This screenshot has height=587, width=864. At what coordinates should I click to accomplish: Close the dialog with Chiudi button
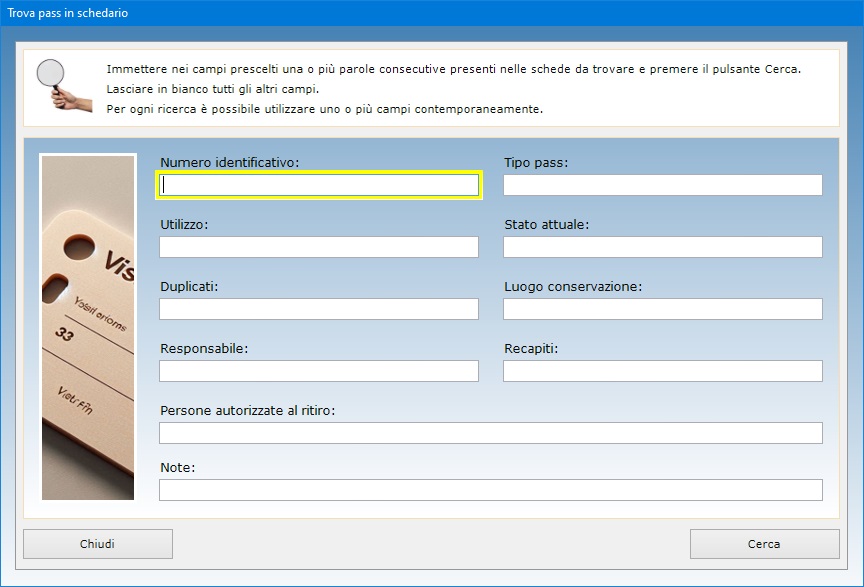pos(98,544)
